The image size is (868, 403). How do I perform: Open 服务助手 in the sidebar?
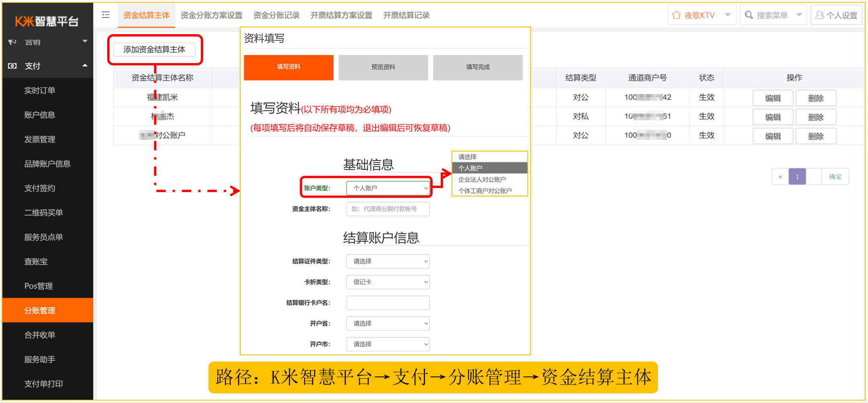coord(48,359)
